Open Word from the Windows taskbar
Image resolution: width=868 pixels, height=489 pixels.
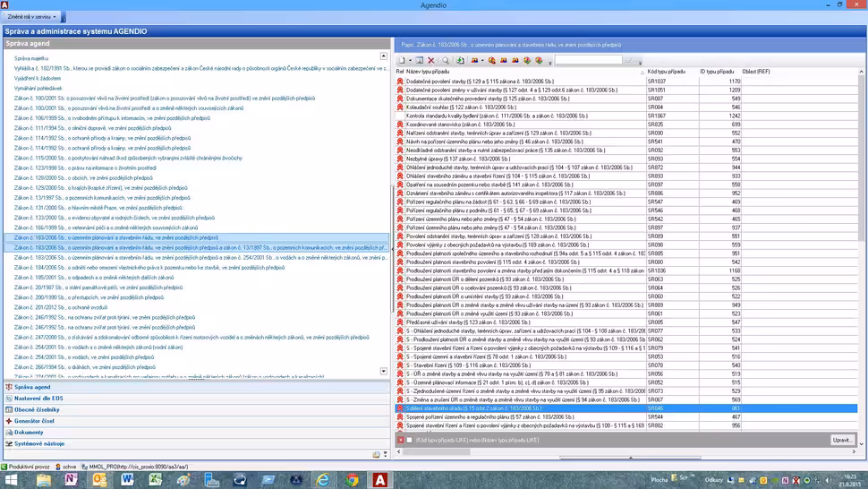[x=127, y=480]
